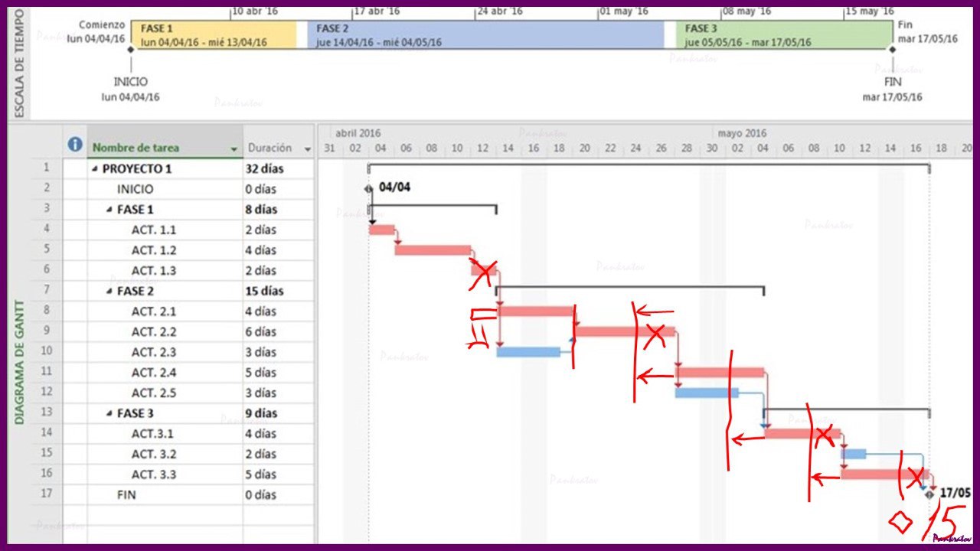Click the ESCALA DE TIEMPO vertical view label
The height and width of the screenshot is (551, 980).
[x=20, y=64]
